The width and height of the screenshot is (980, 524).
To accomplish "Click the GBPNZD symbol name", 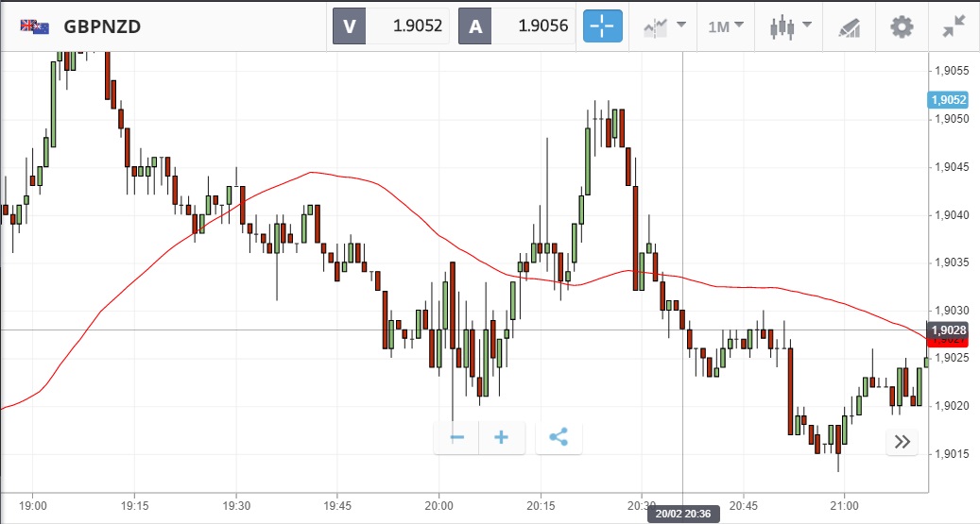I will click(x=102, y=26).
